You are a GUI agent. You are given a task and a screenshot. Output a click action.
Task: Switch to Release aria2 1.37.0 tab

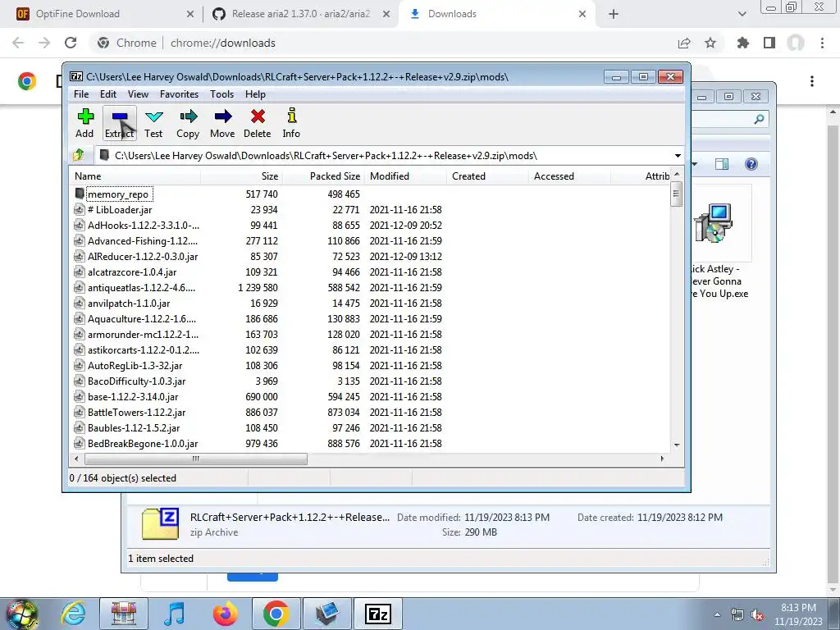pyautogui.click(x=301, y=14)
